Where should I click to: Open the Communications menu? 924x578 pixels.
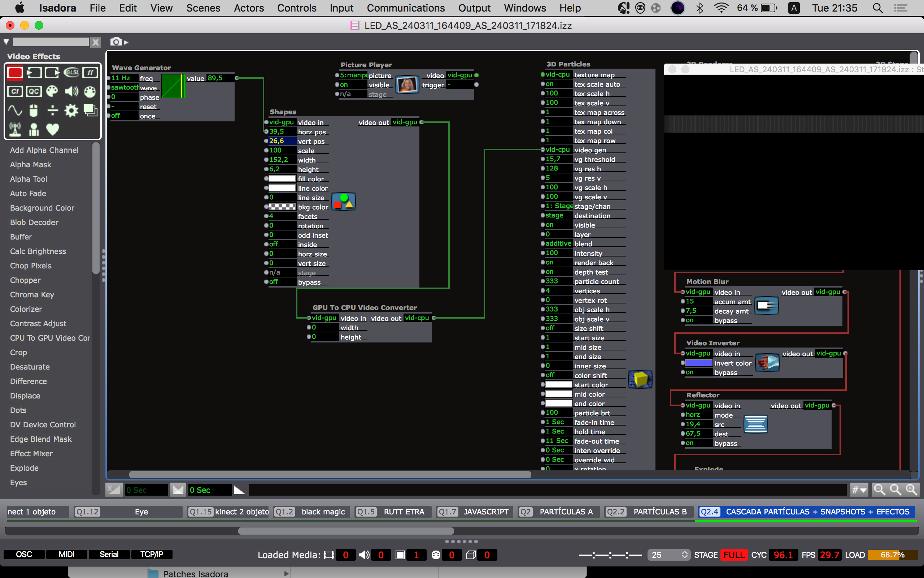pos(405,8)
